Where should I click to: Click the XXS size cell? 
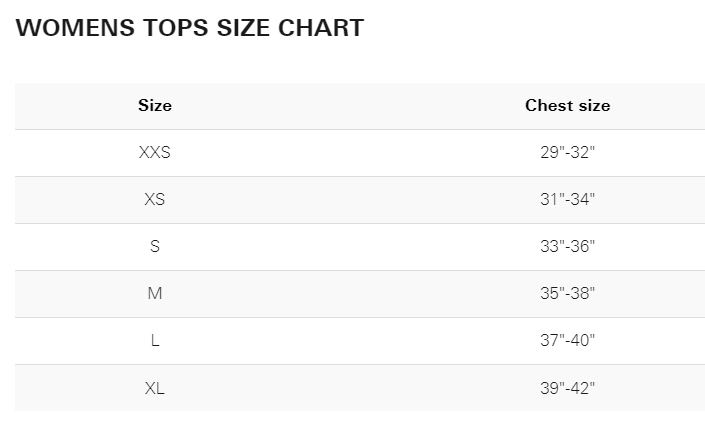click(155, 152)
